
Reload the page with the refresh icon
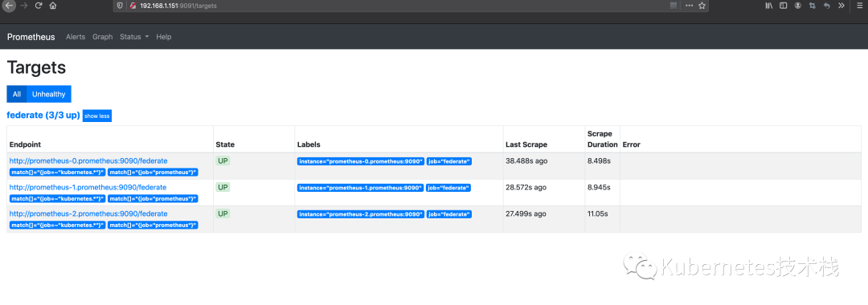39,6
